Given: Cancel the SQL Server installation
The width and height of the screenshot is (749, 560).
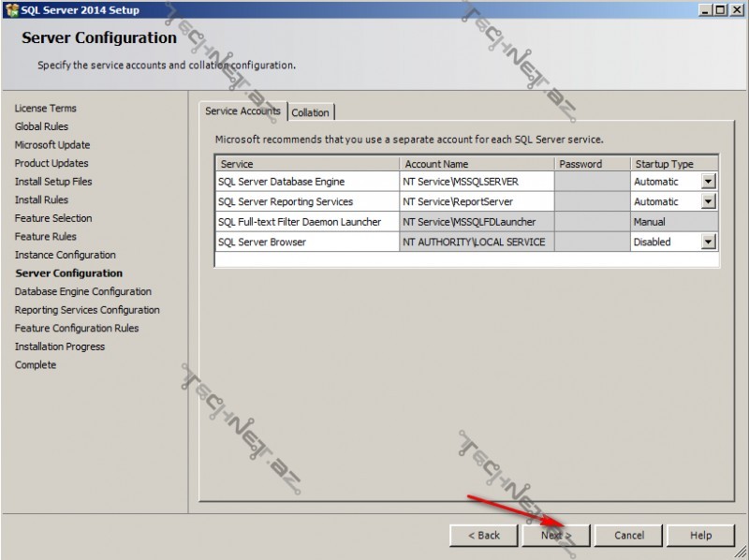Looking at the screenshot, I should tap(628, 535).
